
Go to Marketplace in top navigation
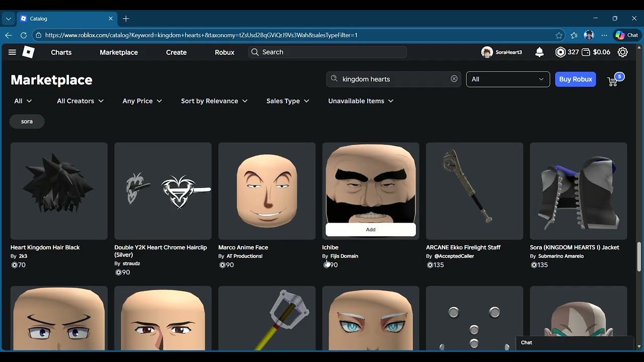(x=119, y=52)
